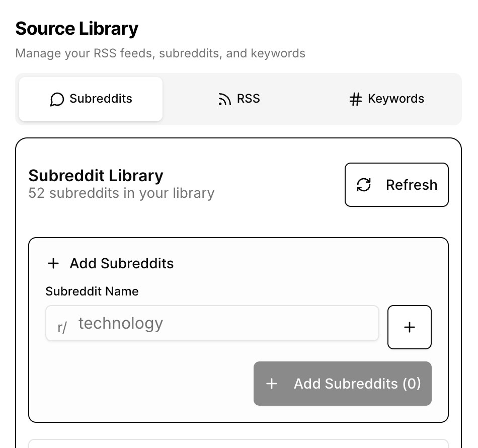Click the 52 subreddits count text
Viewport: 478px width, 448px height.
[121, 193]
